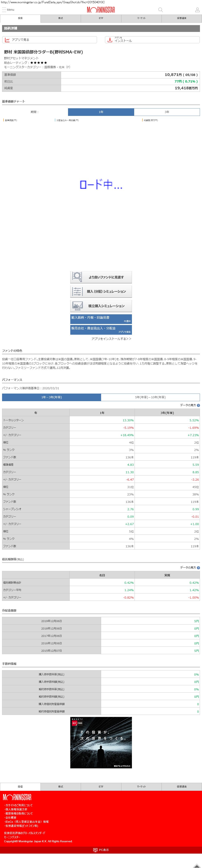Open 組入銘柄・月報・目論見書 link
The image size is (202, 868).
[x=101, y=319]
